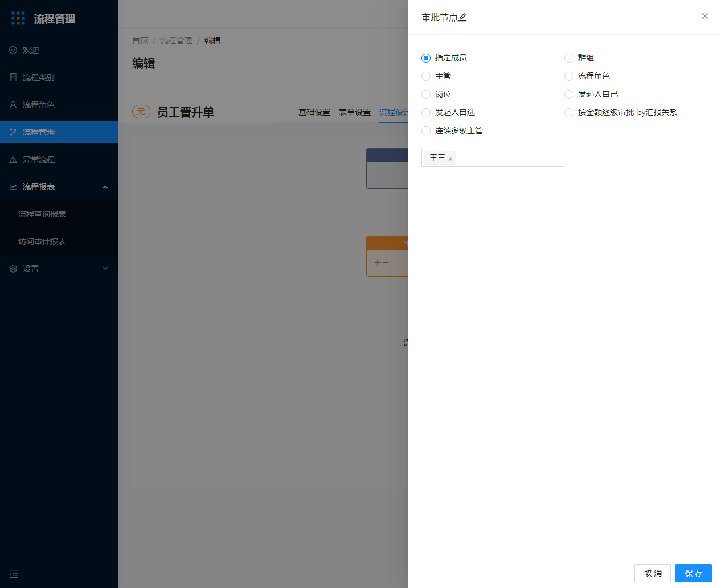
Task: Click the 设置 gear icon
Action: tap(13, 269)
